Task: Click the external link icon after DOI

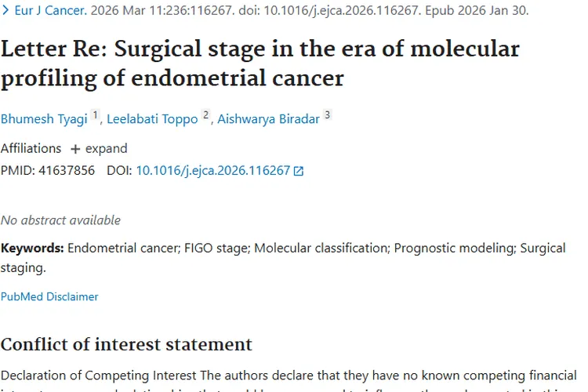Action: point(299,171)
